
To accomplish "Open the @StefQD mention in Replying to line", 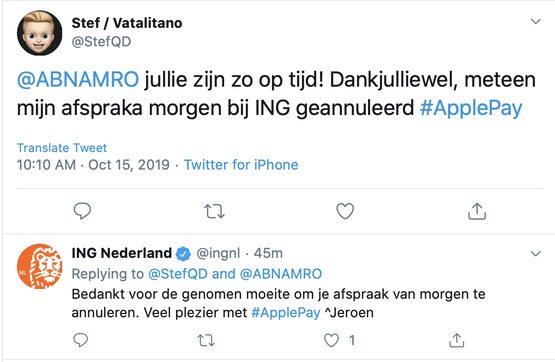I will click(178, 274).
